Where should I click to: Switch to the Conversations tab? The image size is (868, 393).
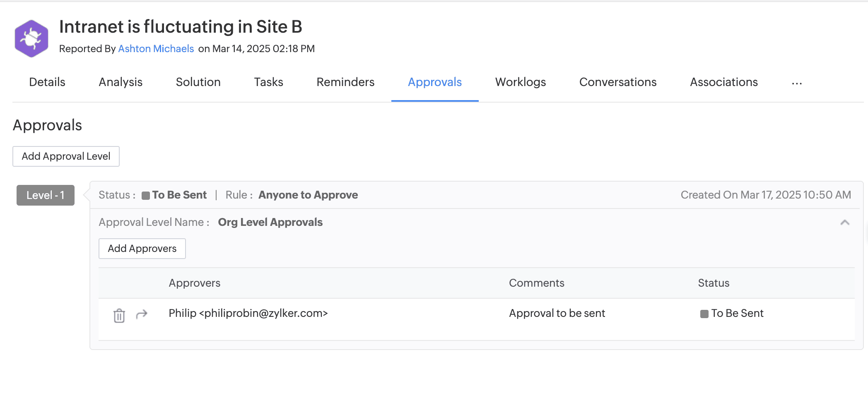click(x=617, y=82)
